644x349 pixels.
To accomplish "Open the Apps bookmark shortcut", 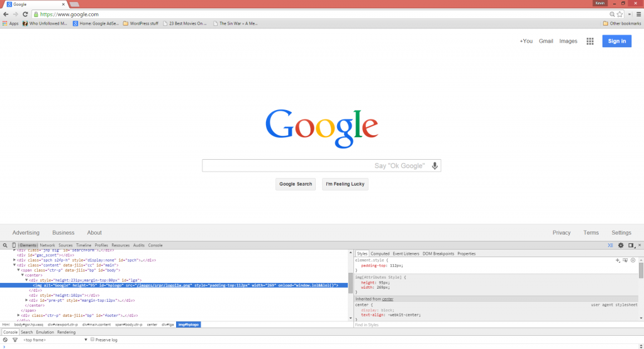I will pyautogui.click(x=10, y=23).
